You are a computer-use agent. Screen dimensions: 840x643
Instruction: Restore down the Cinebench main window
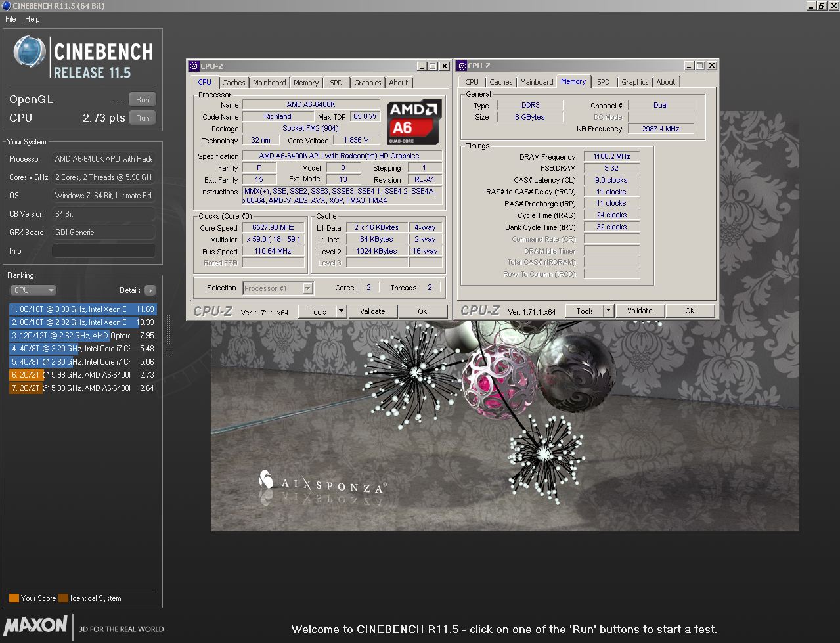[821, 5]
